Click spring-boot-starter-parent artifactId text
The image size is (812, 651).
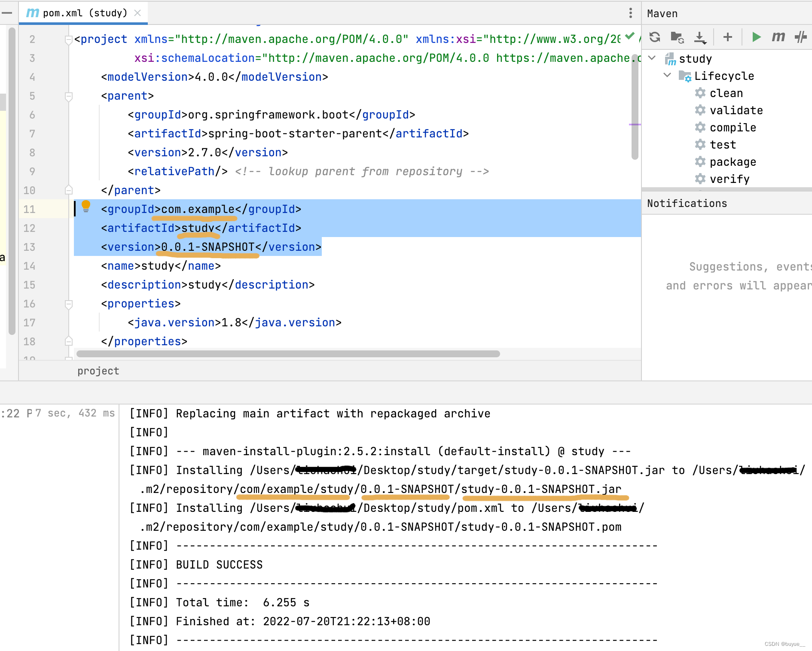[295, 134]
